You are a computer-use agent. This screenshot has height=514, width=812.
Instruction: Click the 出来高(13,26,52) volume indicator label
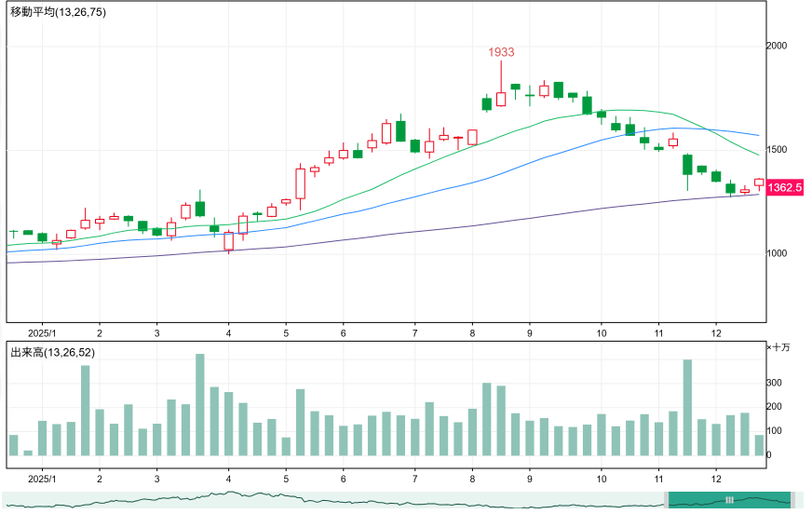(52, 352)
